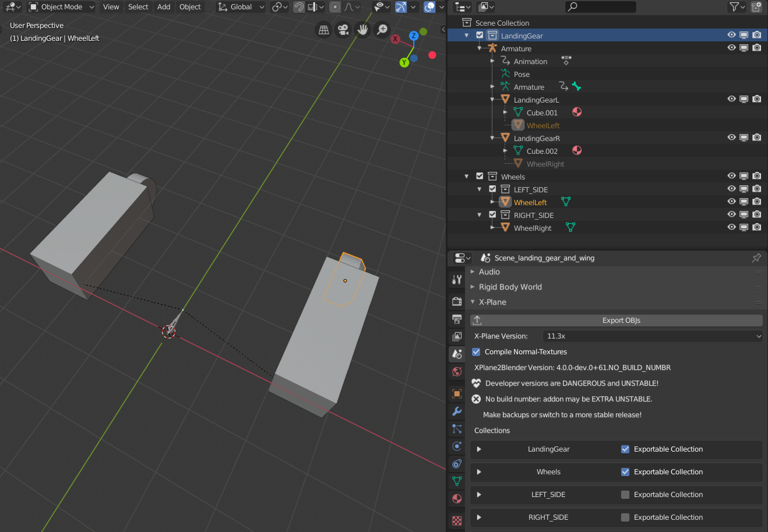Uncheck Exportable Collection for LandingGear
768x532 pixels.
point(625,449)
